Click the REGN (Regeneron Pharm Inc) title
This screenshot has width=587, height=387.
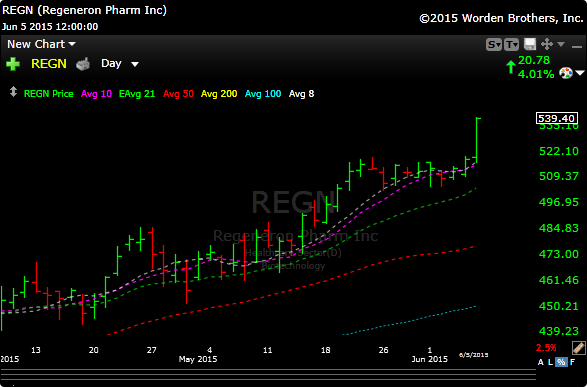click(85, 10)
